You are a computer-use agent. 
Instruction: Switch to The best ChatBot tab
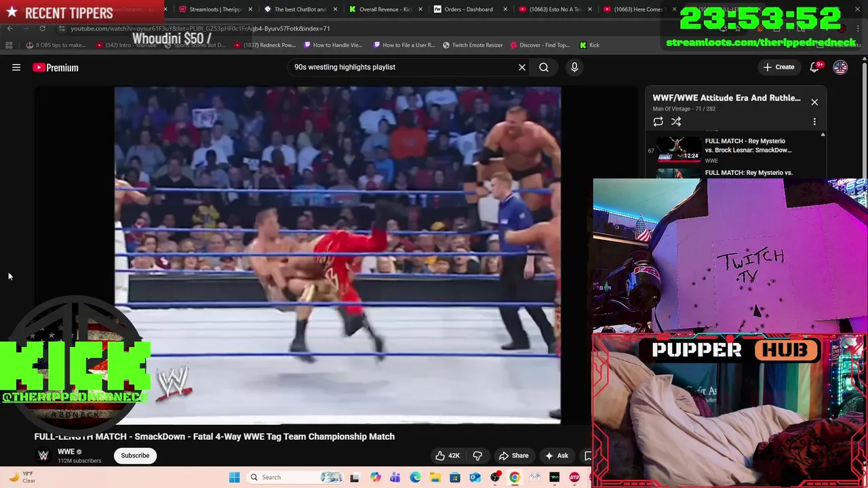click(x=300, y=9)
